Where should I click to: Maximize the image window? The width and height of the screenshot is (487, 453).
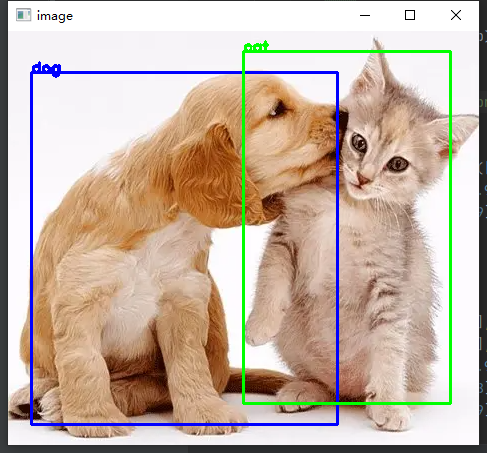[410, 15]
